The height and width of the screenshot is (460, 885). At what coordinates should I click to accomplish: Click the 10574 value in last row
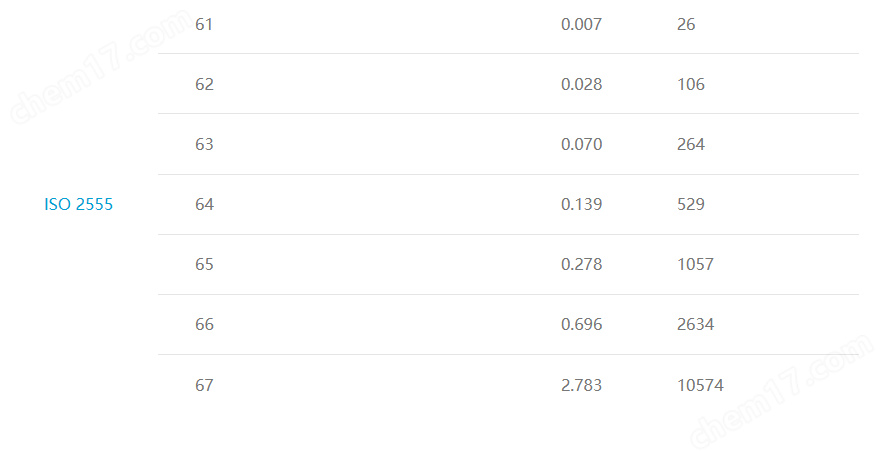coord(700,385)
